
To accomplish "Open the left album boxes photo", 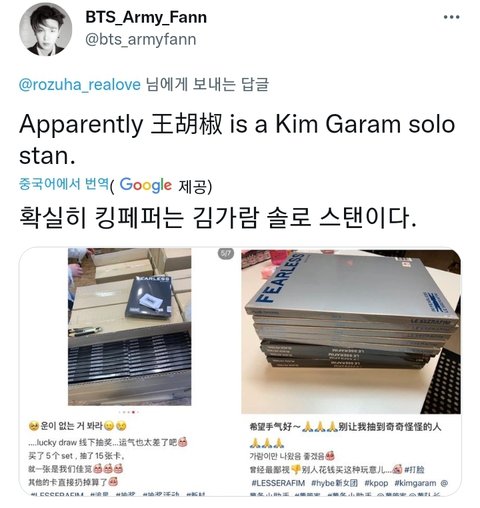I will click(x=130, y=327).
